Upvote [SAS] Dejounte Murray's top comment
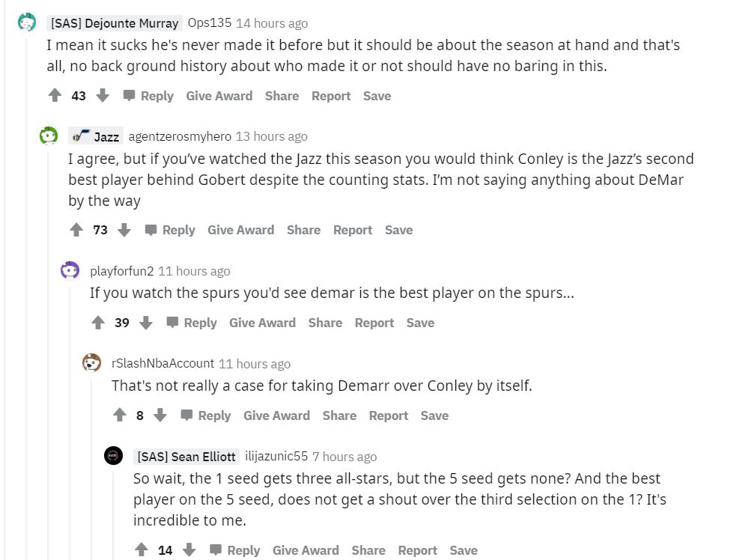This screenshot has height=560, width=740. click(x=53, y=95)
